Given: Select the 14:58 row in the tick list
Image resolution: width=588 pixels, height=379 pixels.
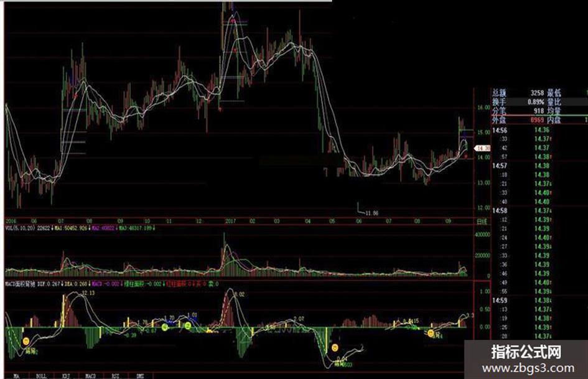Looking at the screenshot, I should 540,211.
